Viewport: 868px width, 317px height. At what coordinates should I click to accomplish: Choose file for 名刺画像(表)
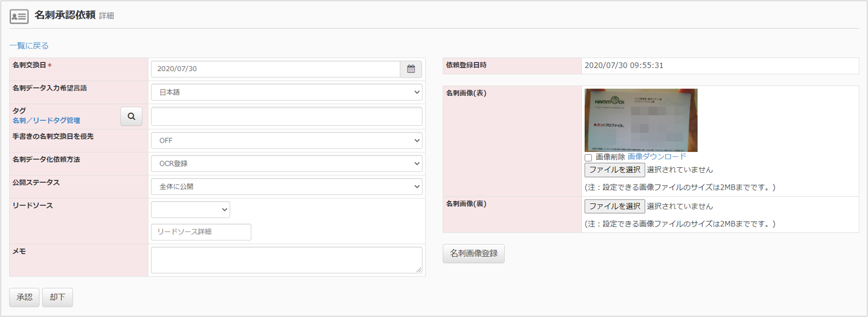click(614, 169)
